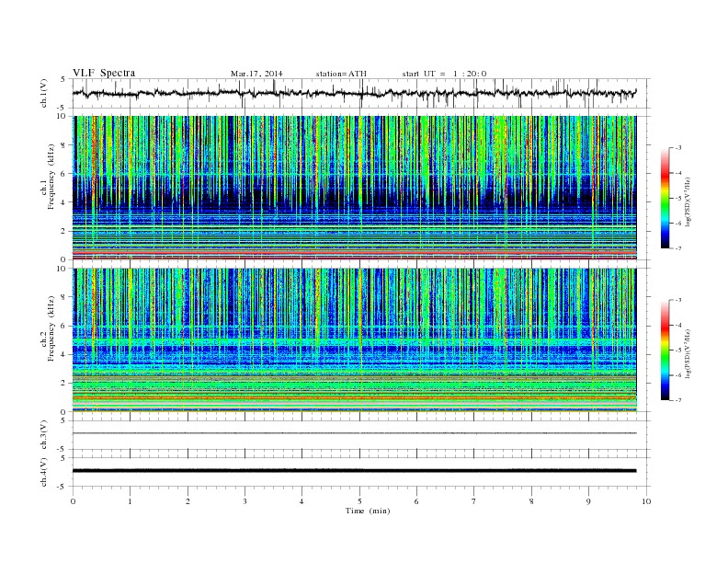The height and width of the screenshot is (563, 728).
Task: Click the "-3" label on ch.1 color scale
Action: point(677,148)
